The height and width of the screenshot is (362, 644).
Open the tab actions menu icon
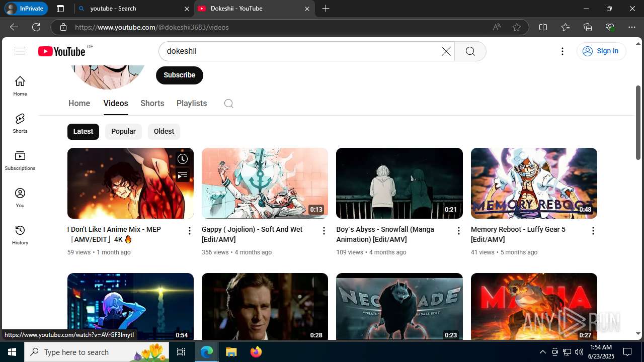60,9
